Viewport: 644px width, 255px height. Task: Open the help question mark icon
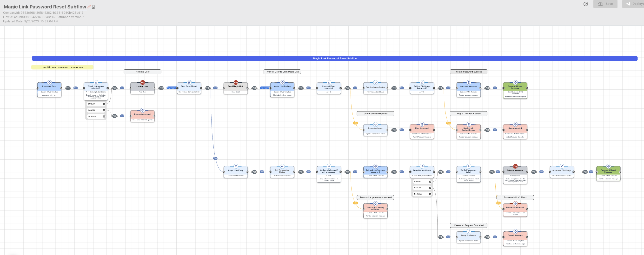pos(585,4)
